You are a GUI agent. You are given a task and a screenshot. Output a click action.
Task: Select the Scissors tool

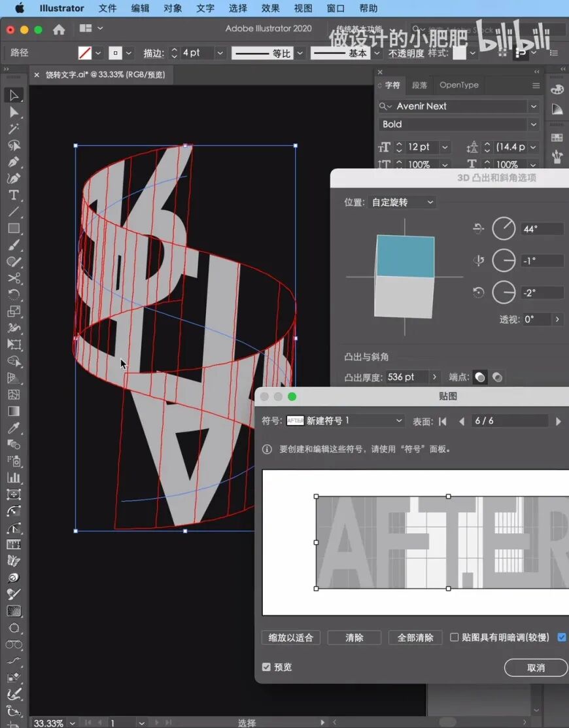(x=14, y=278)
